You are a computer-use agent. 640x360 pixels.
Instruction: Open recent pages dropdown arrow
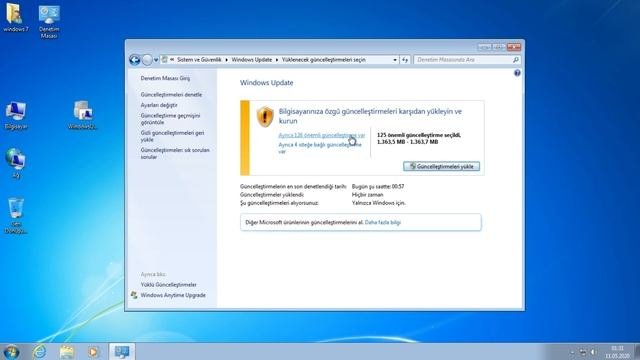[x=156, y=60]
